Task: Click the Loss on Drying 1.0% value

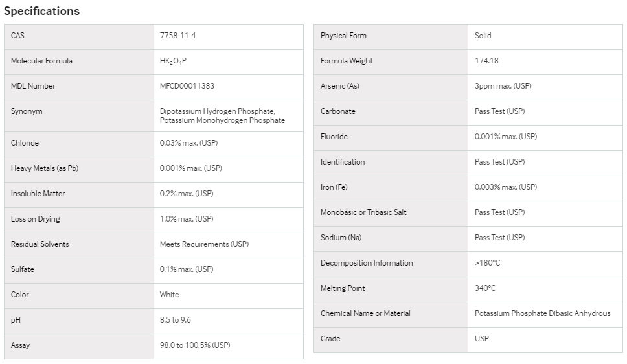Action: [187, 219]
